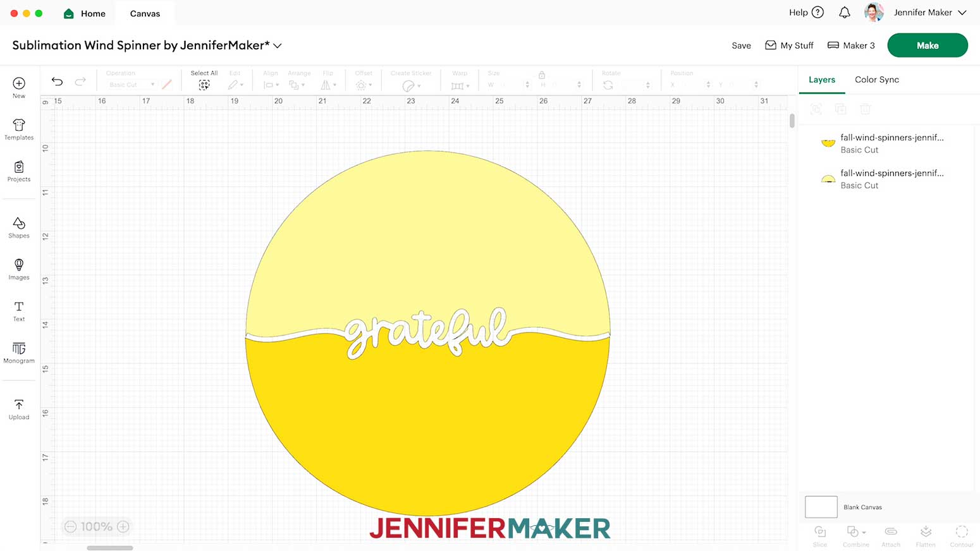Click the Flatten tool

[x=926, y=536]
